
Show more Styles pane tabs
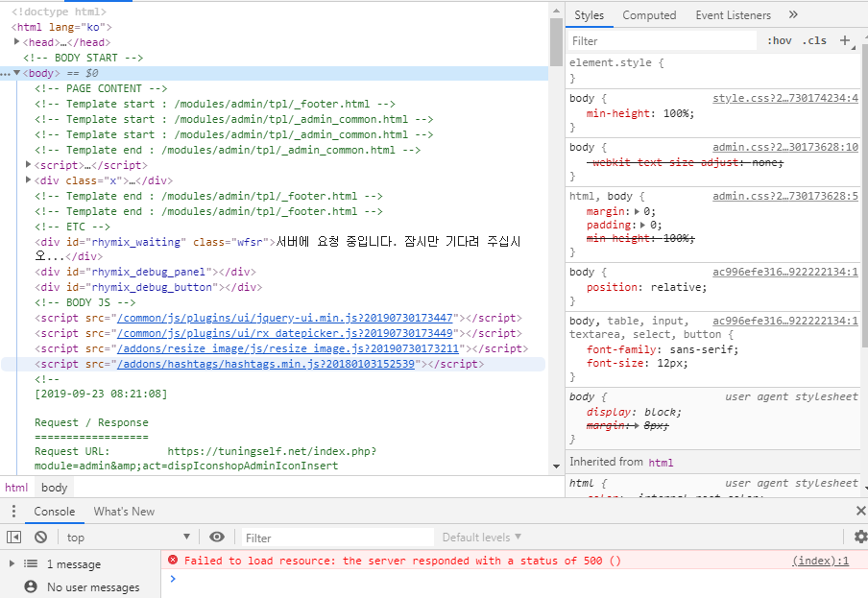click(793, 15)
